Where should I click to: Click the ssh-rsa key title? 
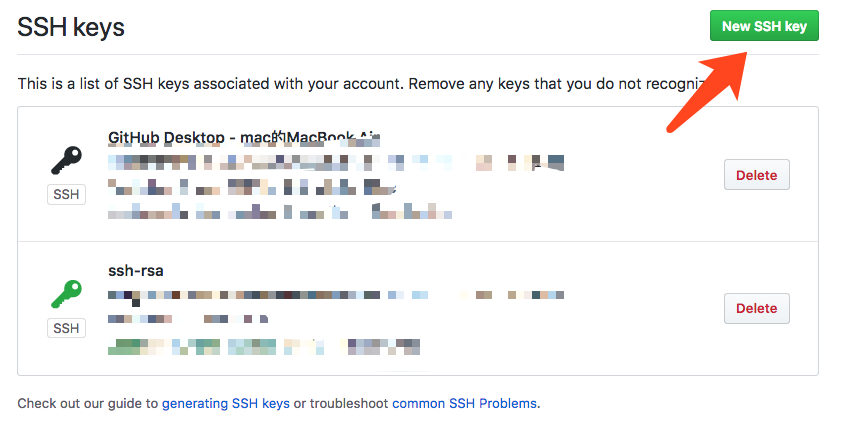[x=135, y=270]
